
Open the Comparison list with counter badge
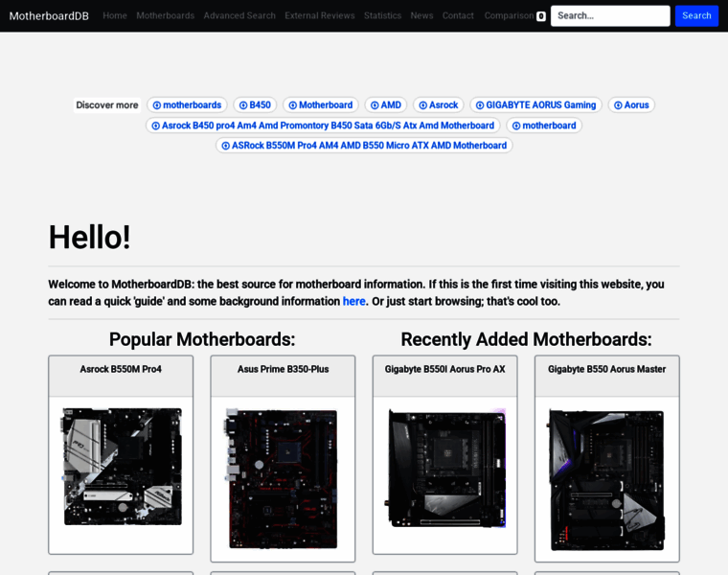(x=514, y=15)
